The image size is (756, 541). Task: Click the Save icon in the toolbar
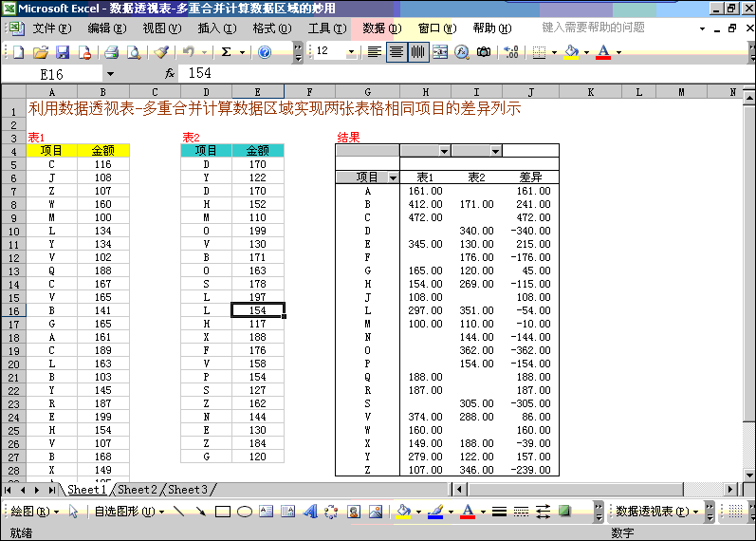62,52
